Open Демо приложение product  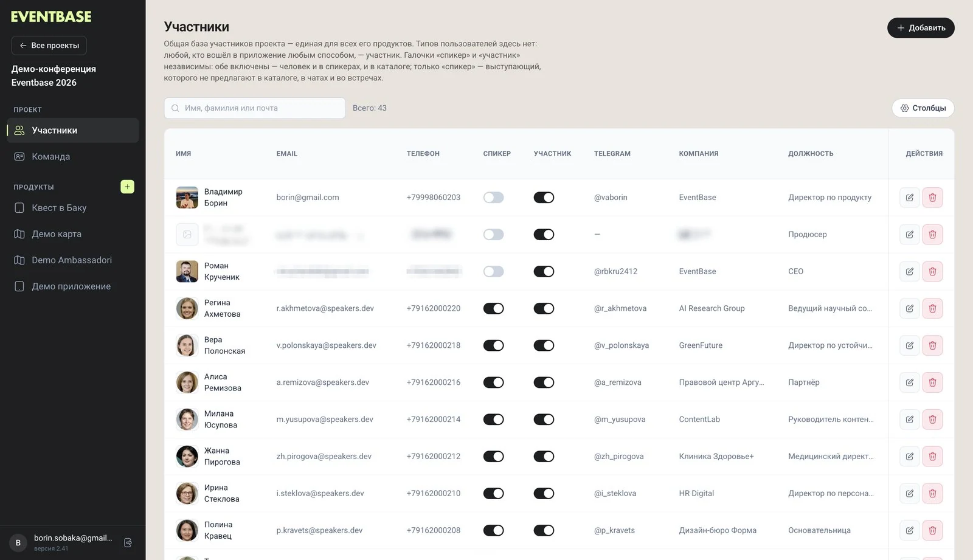click(73, 286)
